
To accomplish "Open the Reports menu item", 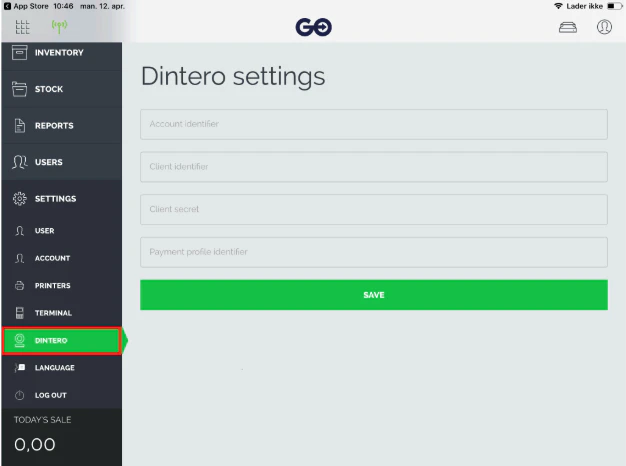I will (62, 125).
